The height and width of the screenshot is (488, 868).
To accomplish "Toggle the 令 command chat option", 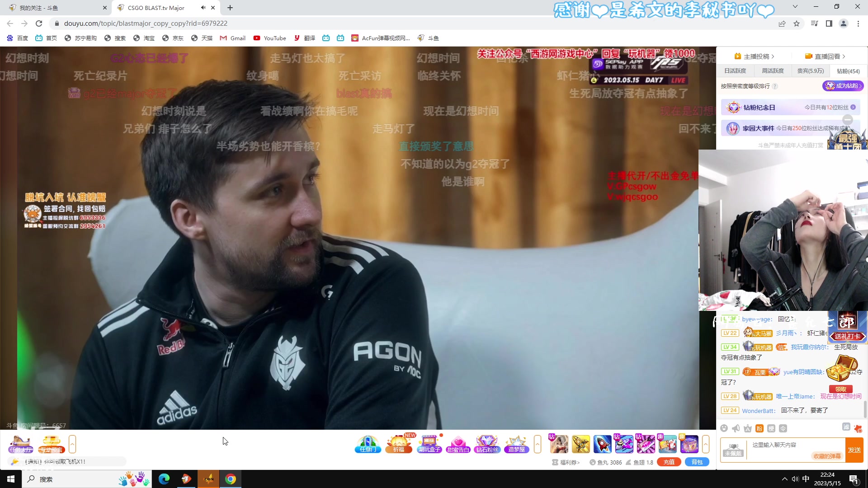I will point(783,428).
